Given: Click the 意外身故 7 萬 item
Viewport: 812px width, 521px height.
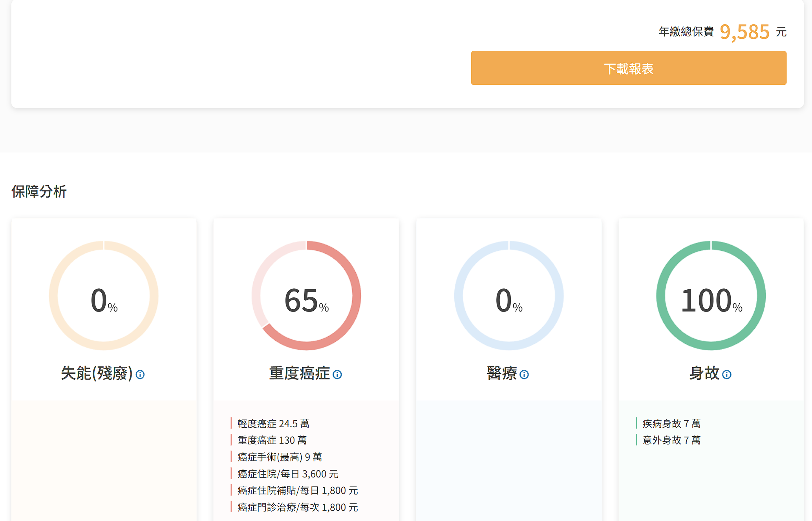Looking at the screenshot, I should (x=671, y=440).
